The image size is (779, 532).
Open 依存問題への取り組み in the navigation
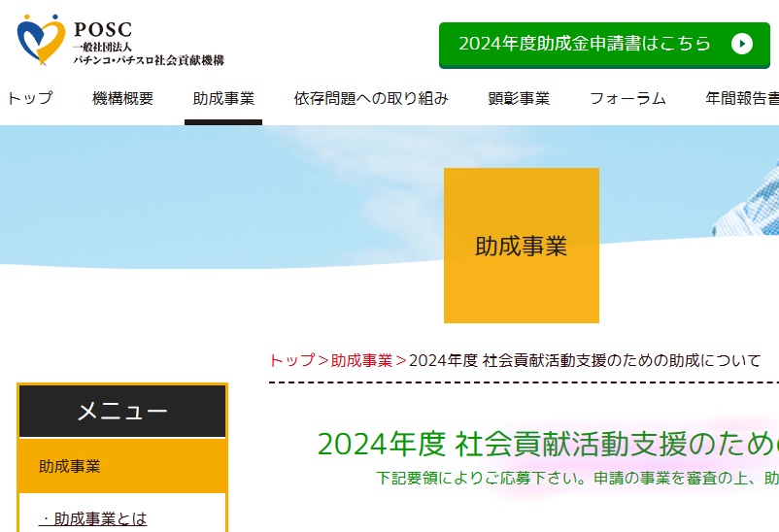coord(371,98)
